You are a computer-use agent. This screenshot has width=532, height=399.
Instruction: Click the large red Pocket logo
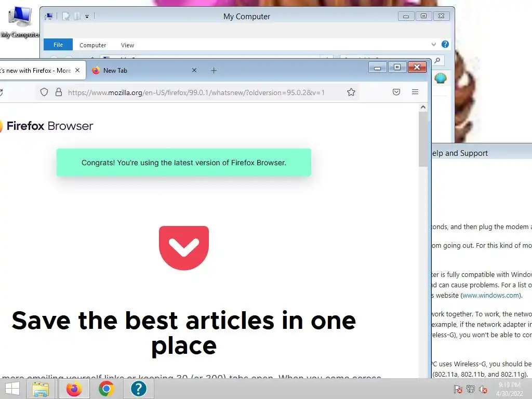coord(184,248)
